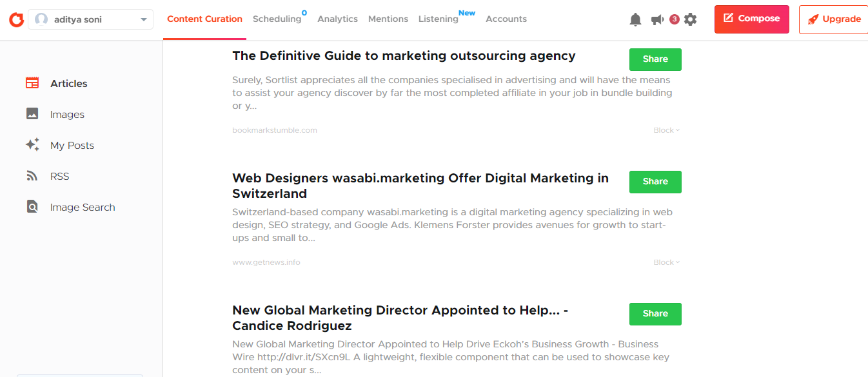Screen dimensions: 868x377
Task: Click the Articles sidebar icon
Action: 32,83
